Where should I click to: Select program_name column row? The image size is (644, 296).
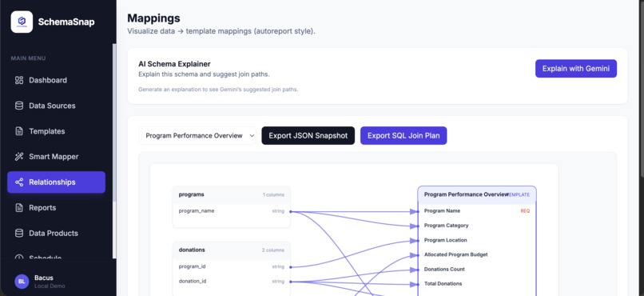click(x=232, y=211)
